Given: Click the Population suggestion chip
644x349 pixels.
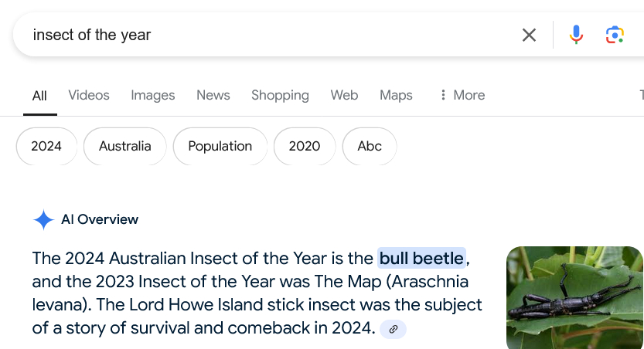Looking at the screenshot, I should tap(220, 146).
